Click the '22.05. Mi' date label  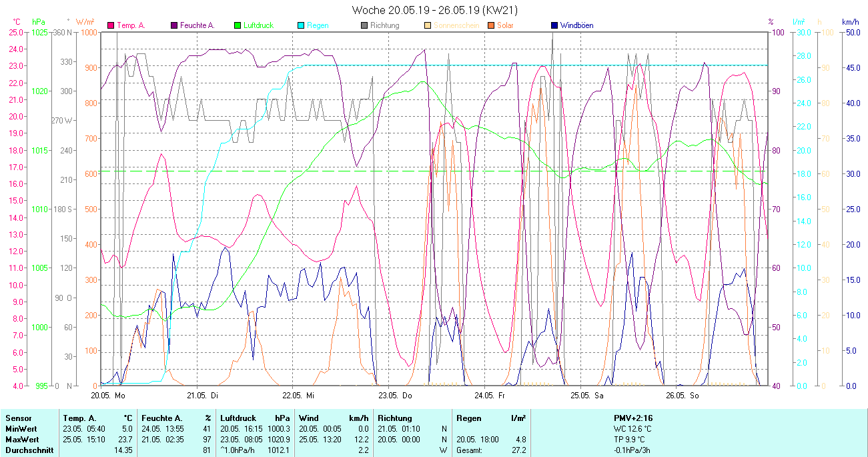pyautogui.click(x=299, y=395)
